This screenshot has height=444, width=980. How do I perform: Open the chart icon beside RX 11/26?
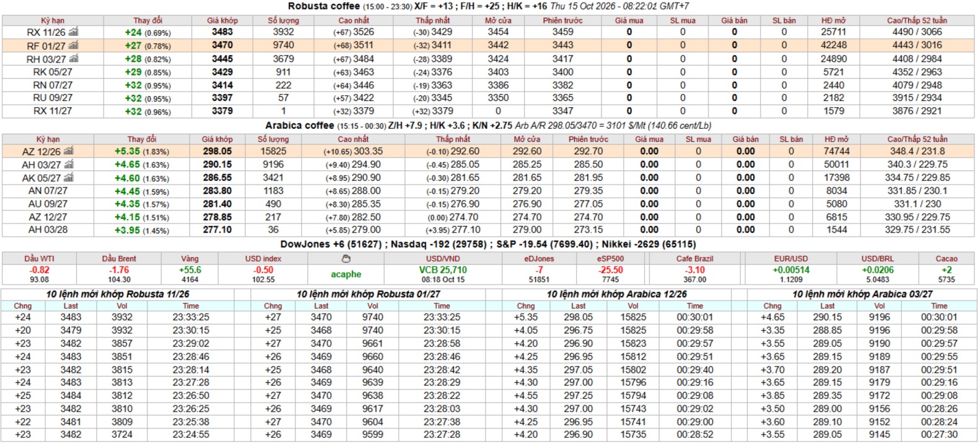coord(73,32)
